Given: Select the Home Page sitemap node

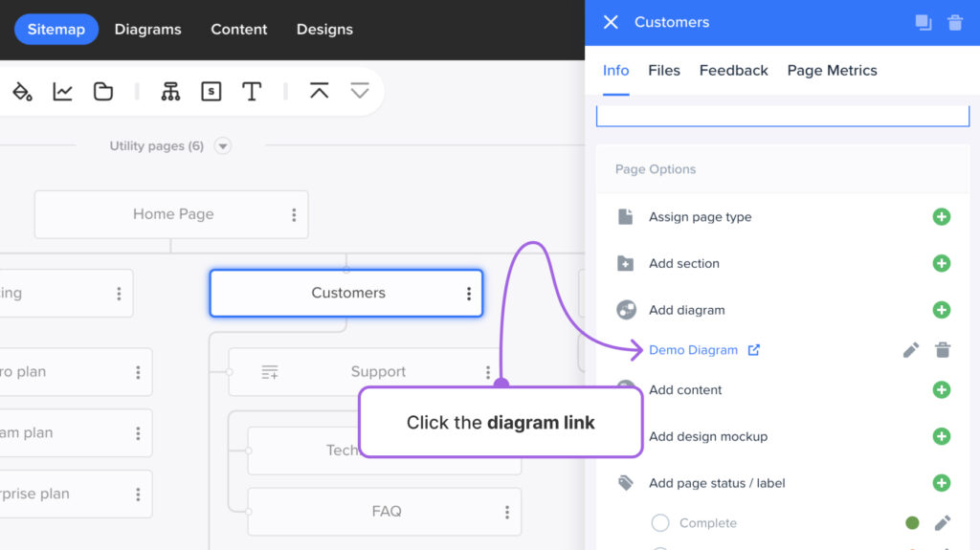Looking at the screenshot, I should pyautogui.click(x=171, y=214).
